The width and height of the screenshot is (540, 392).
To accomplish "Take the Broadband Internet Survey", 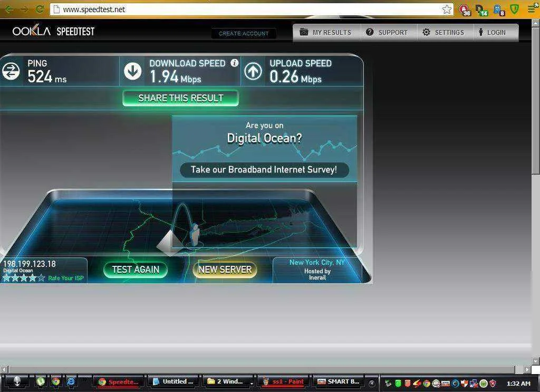I will [264, 170].
